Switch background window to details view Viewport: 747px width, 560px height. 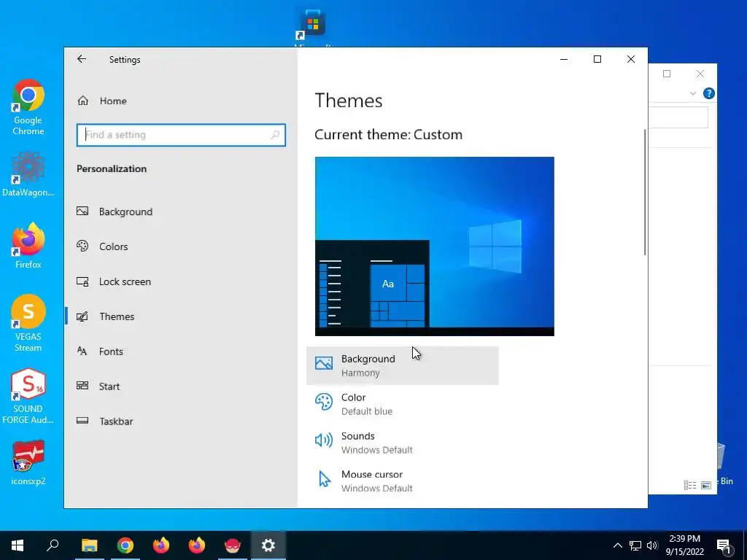tap(690, 485)
